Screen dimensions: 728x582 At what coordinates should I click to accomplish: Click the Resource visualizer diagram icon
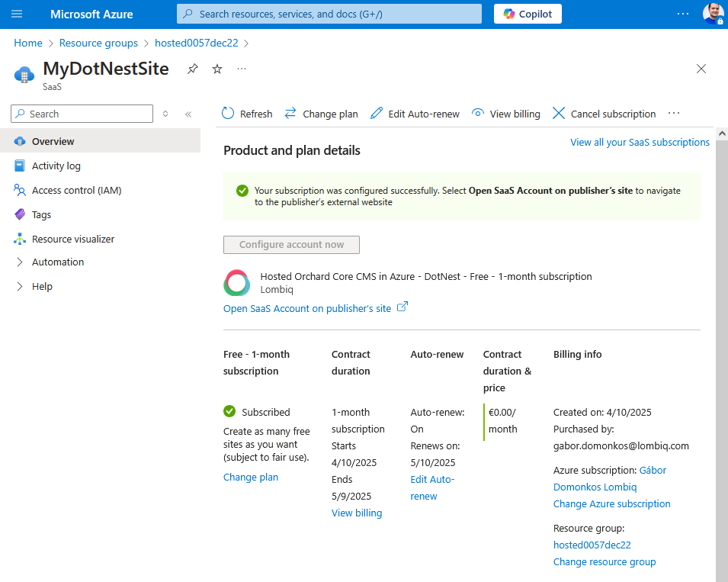(x=20, y=240)
